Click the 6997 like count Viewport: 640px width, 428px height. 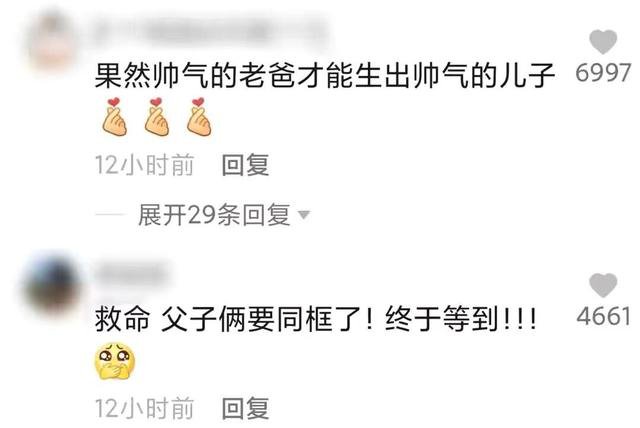click(x=603, y=73)
